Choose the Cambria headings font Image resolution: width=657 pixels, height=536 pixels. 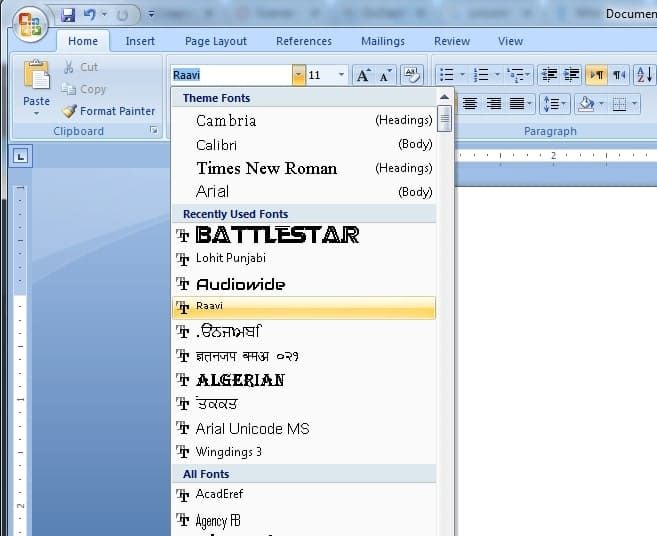pos(226,120)
